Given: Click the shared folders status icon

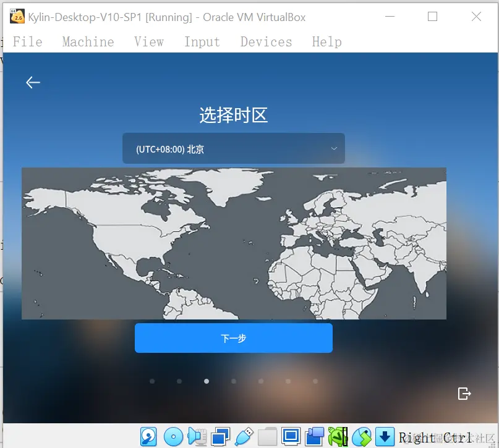Looking at the screenshot, I should pos(267,437).
